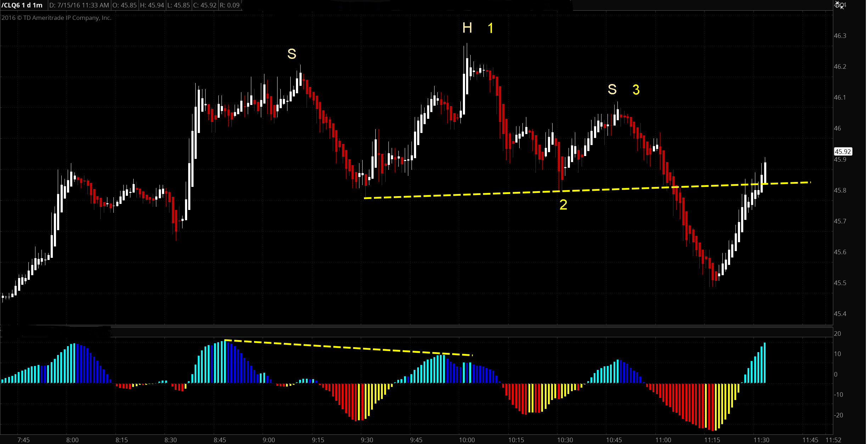Viewport: 868px width, 444px height.
Task: Click the 10:45 time axis label
Action: coord(614,440)
